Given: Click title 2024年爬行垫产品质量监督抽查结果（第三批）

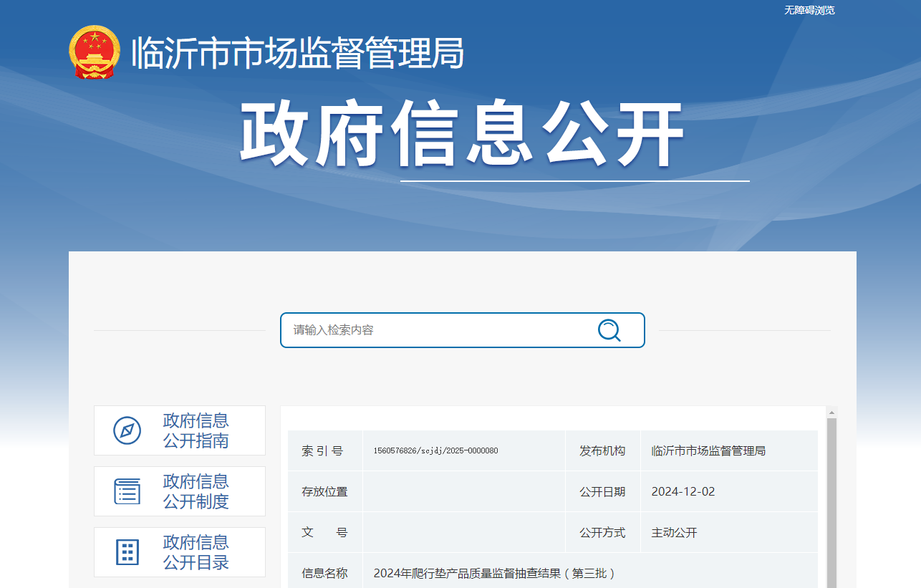Looking at the screenshot, I should pyautogui.click(x=494, y=573).
